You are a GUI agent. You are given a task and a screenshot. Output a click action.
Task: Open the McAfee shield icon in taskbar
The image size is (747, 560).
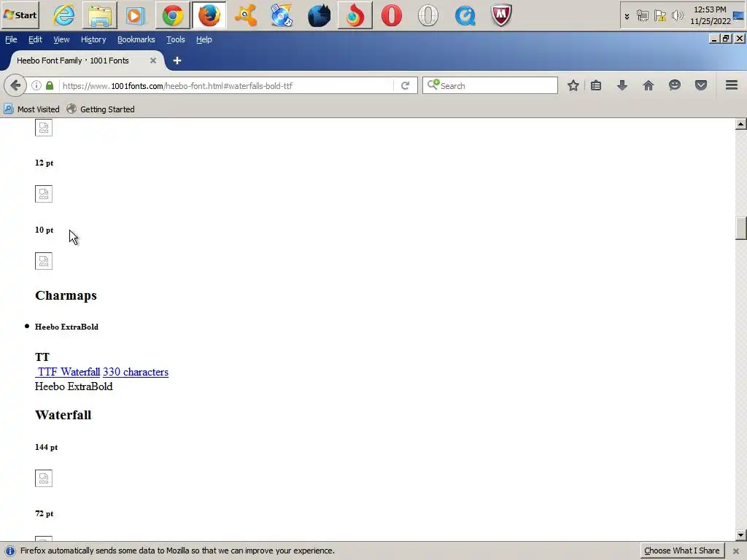[x=501, y=15]
